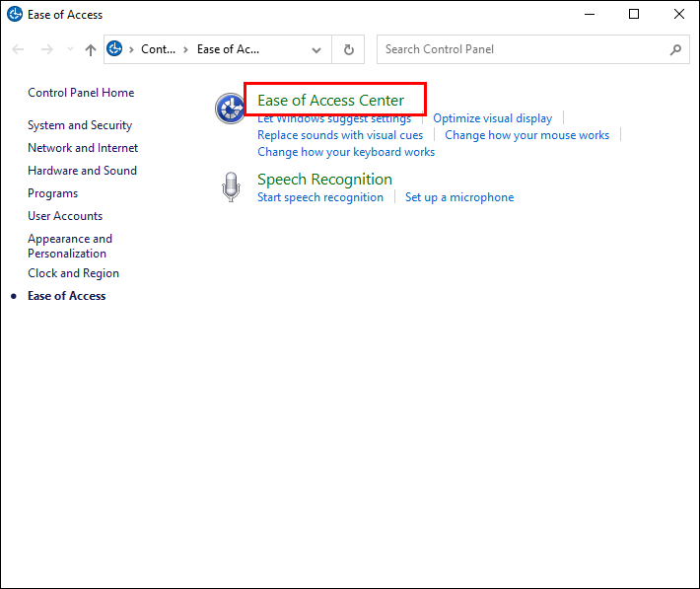Click the Speech Recognition microphone icon
Image resolution: width=700 pixels, height=589 pixels.
point(231,186)
